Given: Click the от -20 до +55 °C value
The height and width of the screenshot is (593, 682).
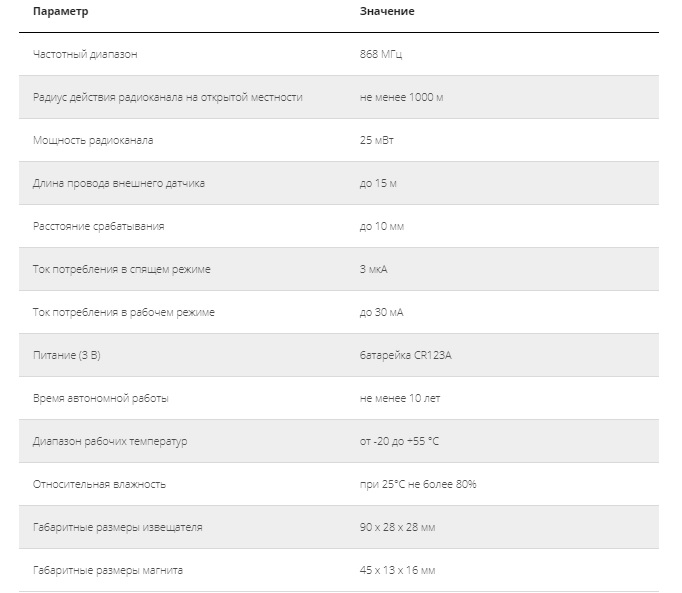Looking at the screenshot, I should click(x=399, y=442).
